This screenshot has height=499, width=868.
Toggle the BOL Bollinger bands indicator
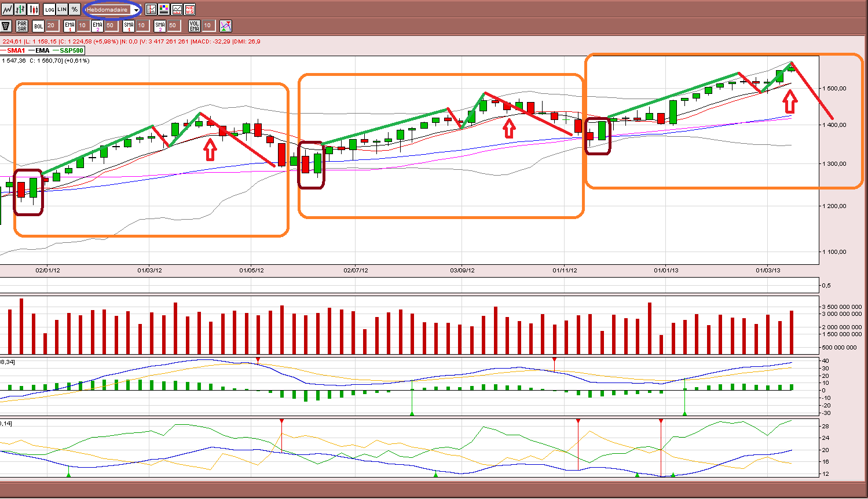[38, 26]
